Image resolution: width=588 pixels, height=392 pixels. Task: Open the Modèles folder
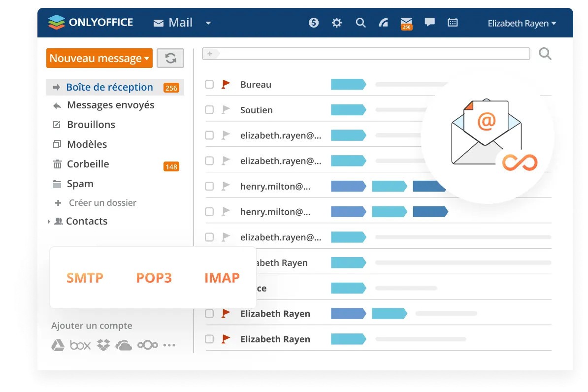pyautogui.click(x=87, y=144)
